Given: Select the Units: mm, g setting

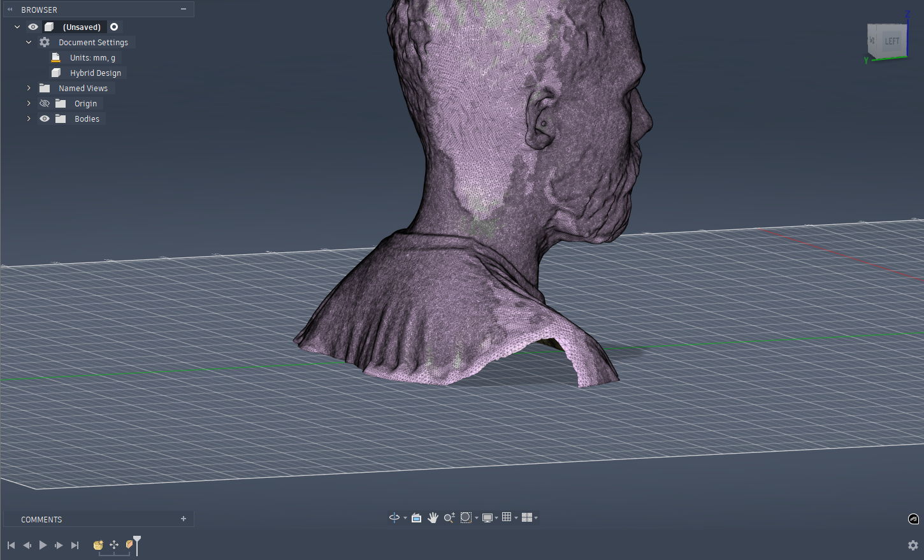Looking at the screenshot, I should 92,57.
